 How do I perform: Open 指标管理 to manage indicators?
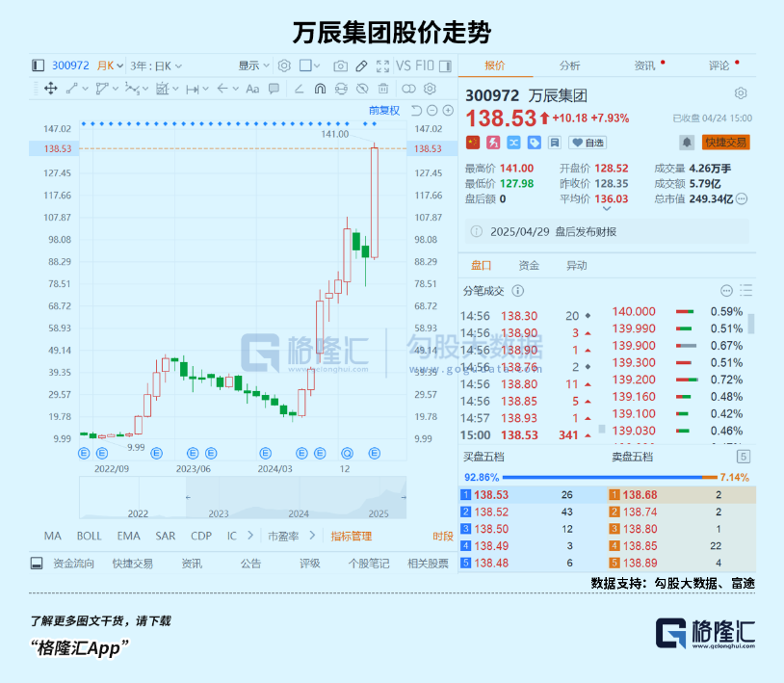(x=352, y=537)
